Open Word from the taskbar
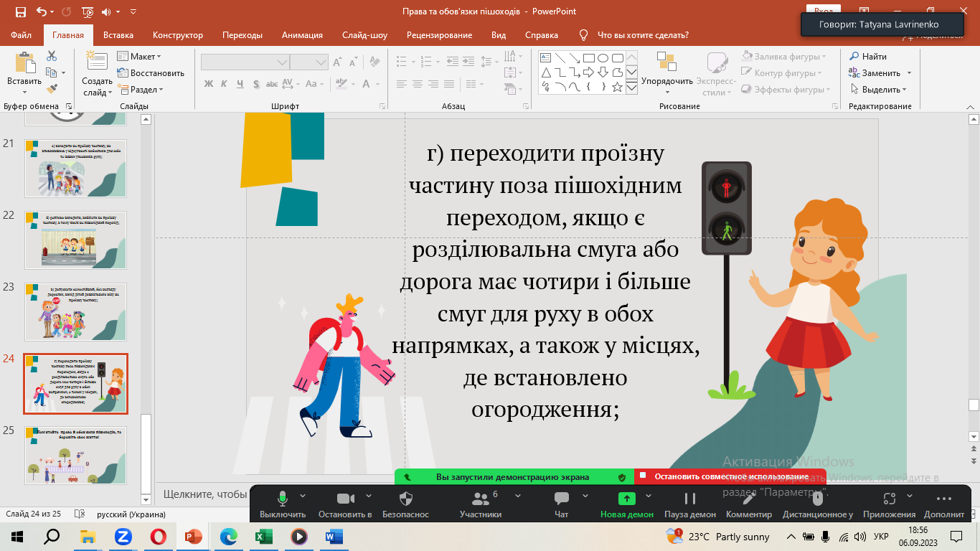This screenshot has height=551, width=980. coord(334,536)
